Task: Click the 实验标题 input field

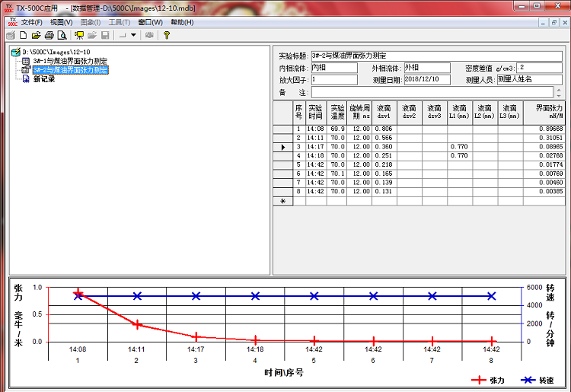Action: pos(438,56)
